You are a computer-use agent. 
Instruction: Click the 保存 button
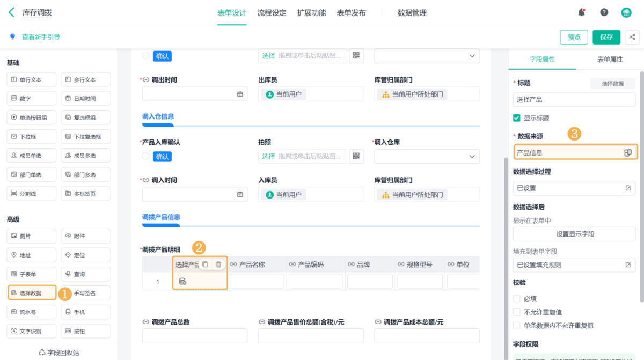[606, 37]
